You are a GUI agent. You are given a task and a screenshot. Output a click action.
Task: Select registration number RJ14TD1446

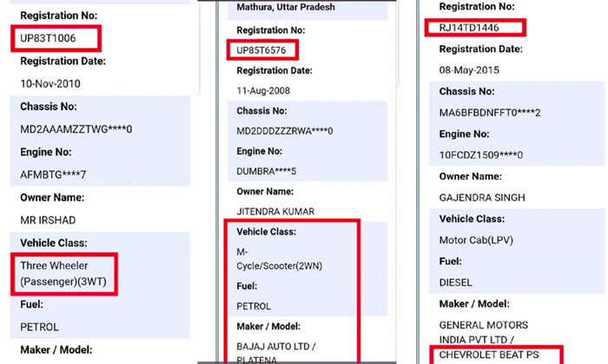click(x=469, y=28)
